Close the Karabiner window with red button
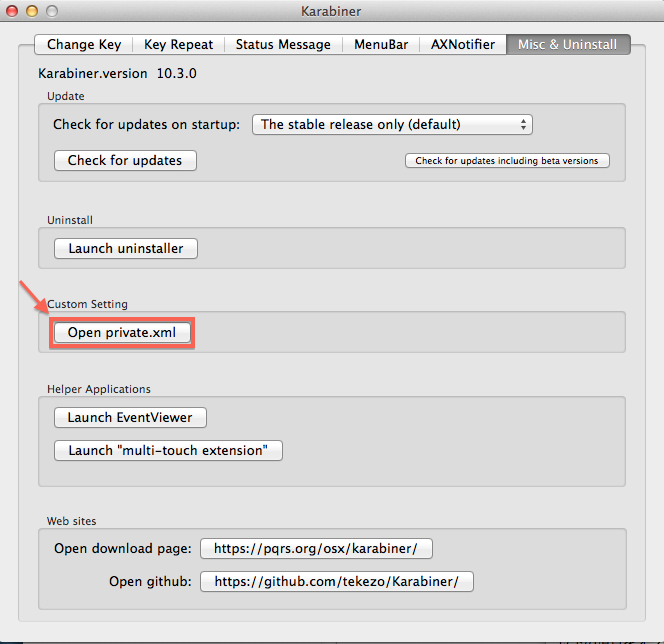Screen dimensions: 664x644 [12, 11]
